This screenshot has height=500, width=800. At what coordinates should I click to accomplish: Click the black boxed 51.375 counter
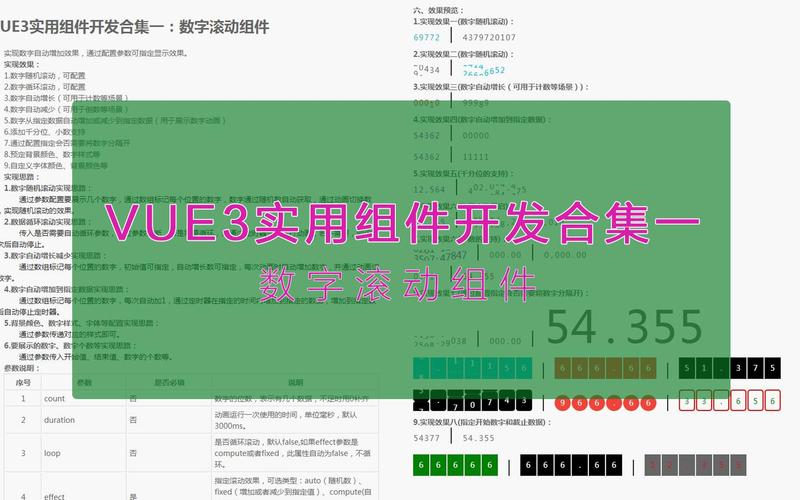point(730,368)
